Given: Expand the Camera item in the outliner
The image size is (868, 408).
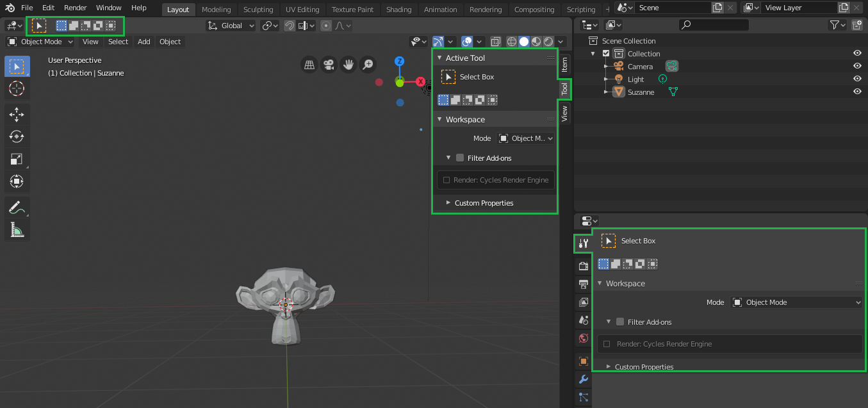Looking at the screenshot, I should [x=606, y=66].
